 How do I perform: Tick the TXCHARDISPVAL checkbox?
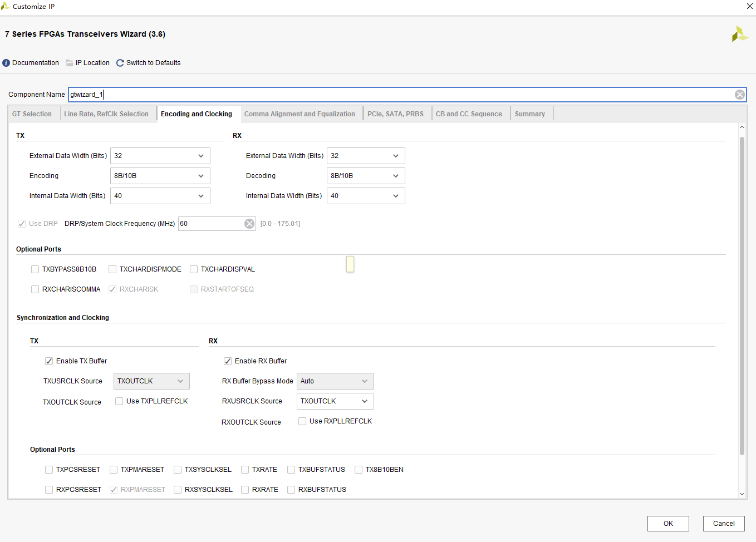[x=194, y=269]
